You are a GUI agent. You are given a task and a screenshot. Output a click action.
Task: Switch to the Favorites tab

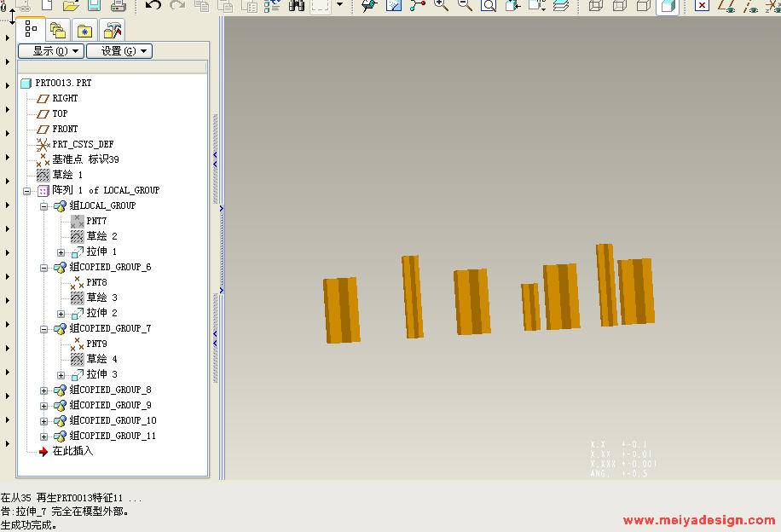(x=85, y=31)
